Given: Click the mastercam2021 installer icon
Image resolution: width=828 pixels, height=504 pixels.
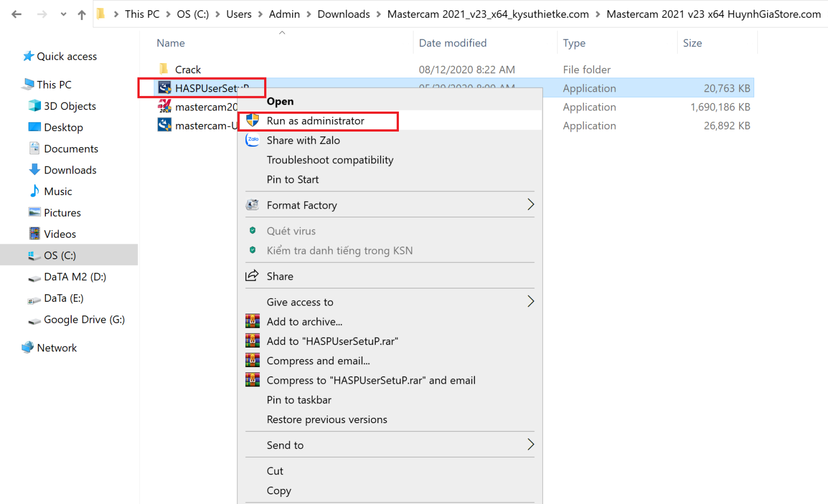Looking at the screenshot, I should coord(164,107).
